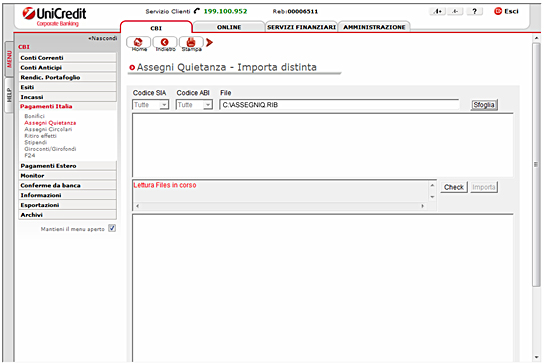Switch to the CBI tab
This screenshot has height=363, width=547.
click(x=156, y=28)
